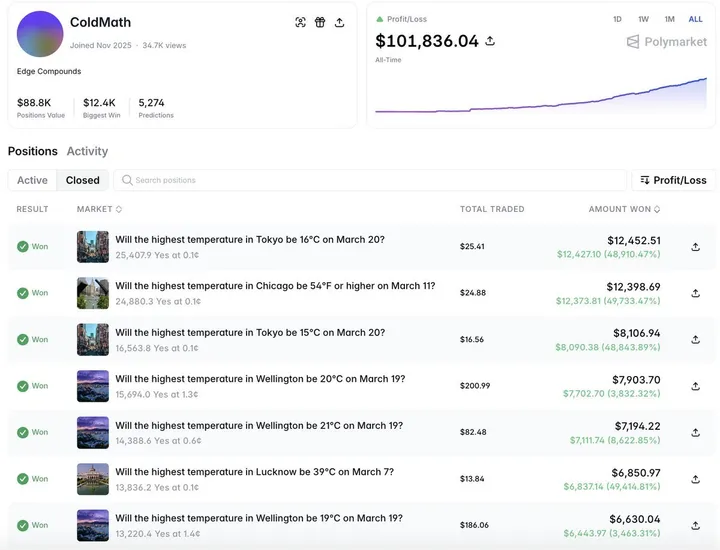The height and width of the screenshot is (550, 720).
Task: Open the Lucknow 39°C March 7 market link
Action: pyautogui.click(x=254, y=472)
